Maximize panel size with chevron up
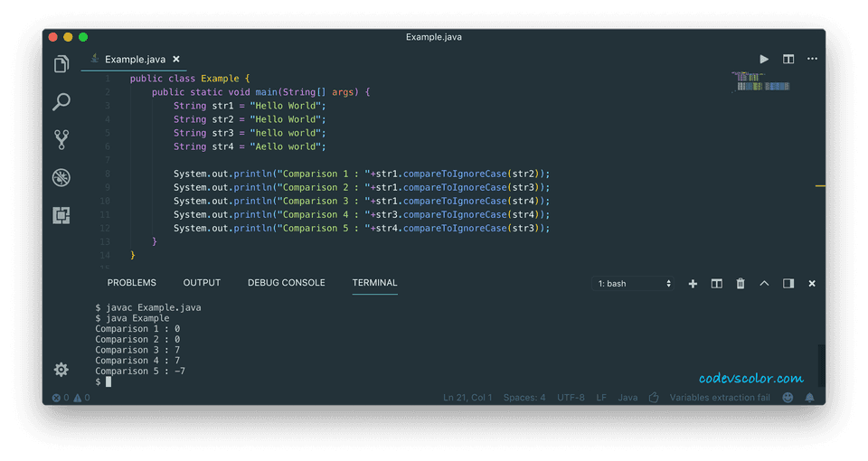Screen dimensions: 868x461 point(764,283)
